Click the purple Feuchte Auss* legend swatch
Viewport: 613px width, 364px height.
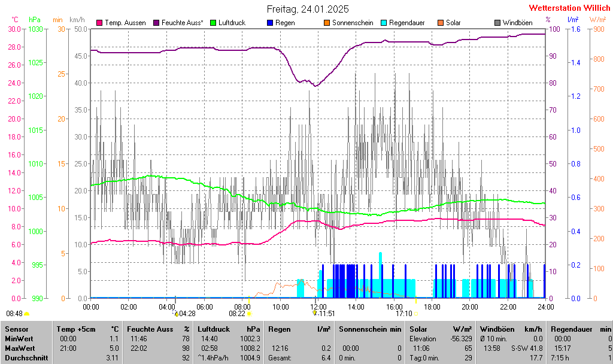(x=156, y=23)
